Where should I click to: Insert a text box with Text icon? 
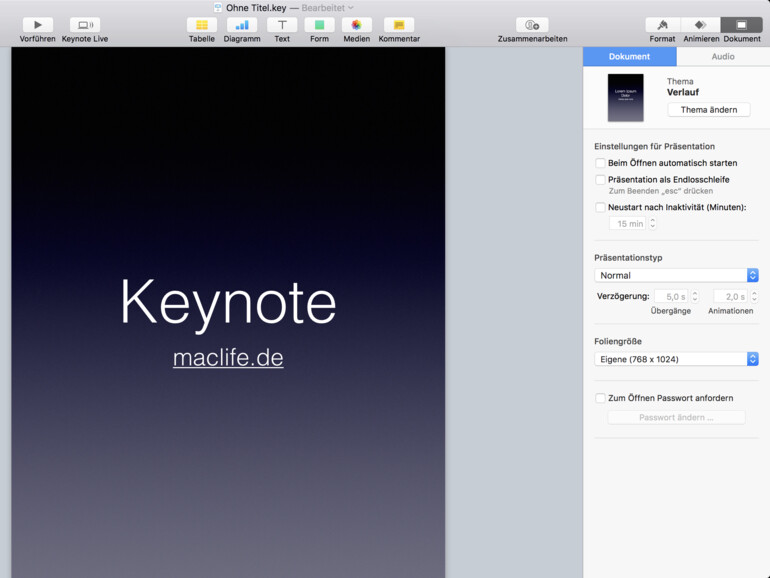pos(282,25)
